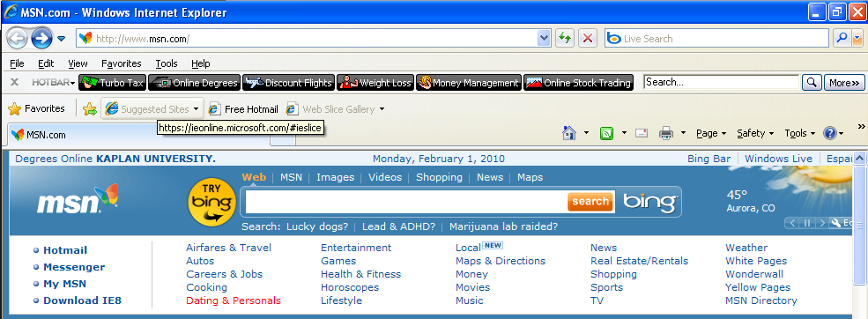Click the Live Search magnifier icon
868x319 pixels.
842,38
